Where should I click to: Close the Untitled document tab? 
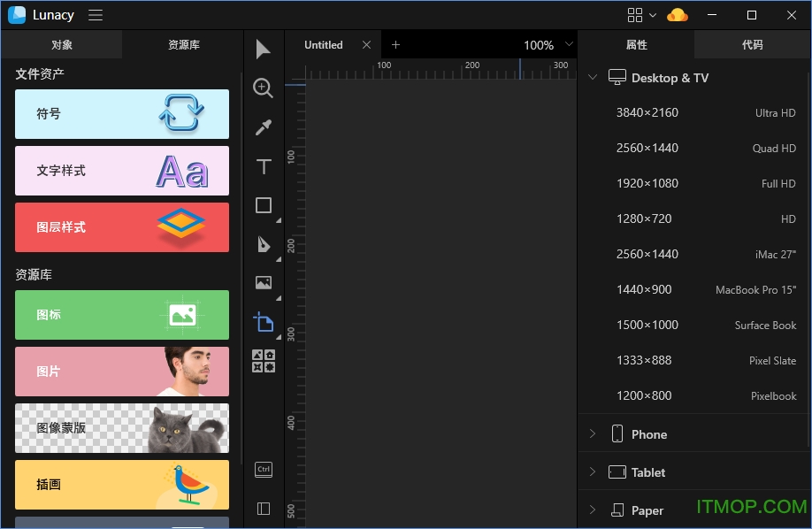pos(367,45)
